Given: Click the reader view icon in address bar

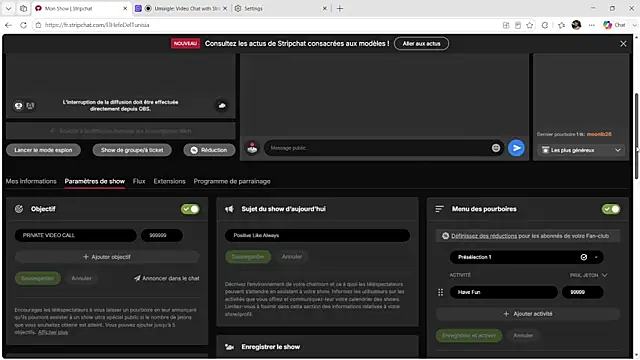Looking at the screenshot, I should point(518,25).
